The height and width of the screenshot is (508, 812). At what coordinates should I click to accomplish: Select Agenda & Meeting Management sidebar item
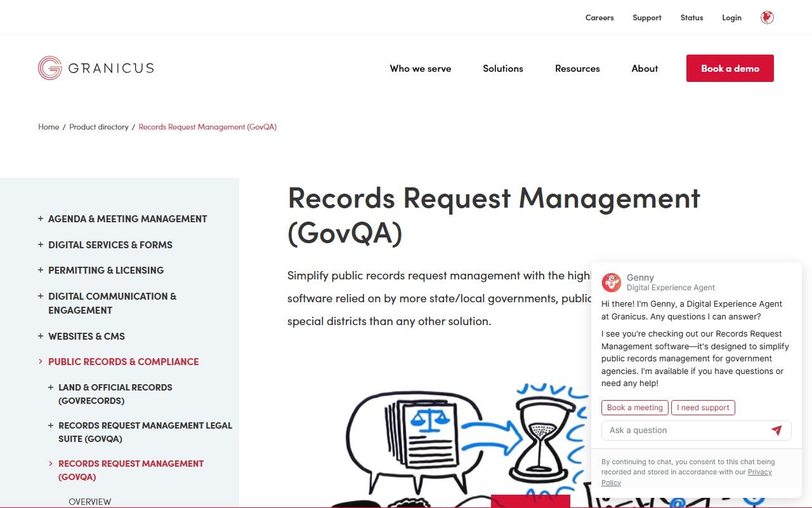[128, 218]
